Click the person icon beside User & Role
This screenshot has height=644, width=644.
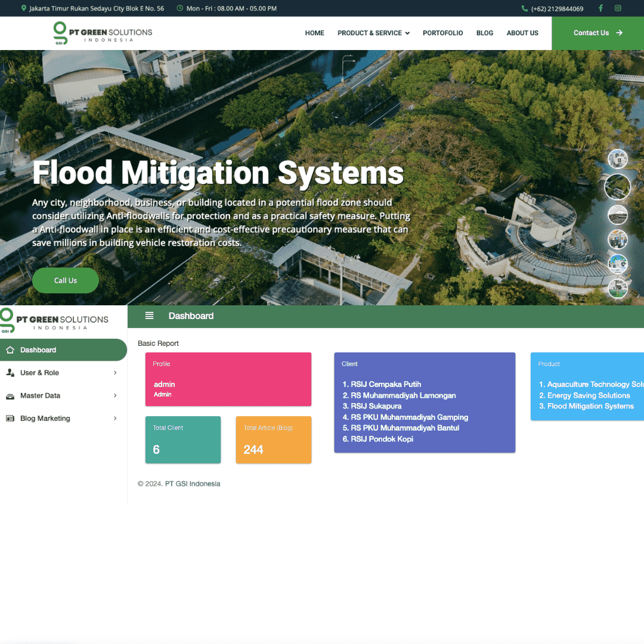click(11, 372)
